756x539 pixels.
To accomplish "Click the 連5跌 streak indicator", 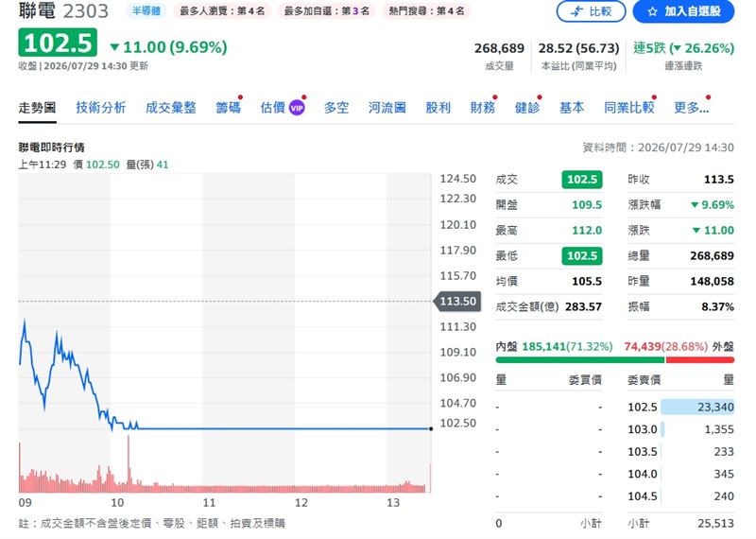I will pos(683,48).
